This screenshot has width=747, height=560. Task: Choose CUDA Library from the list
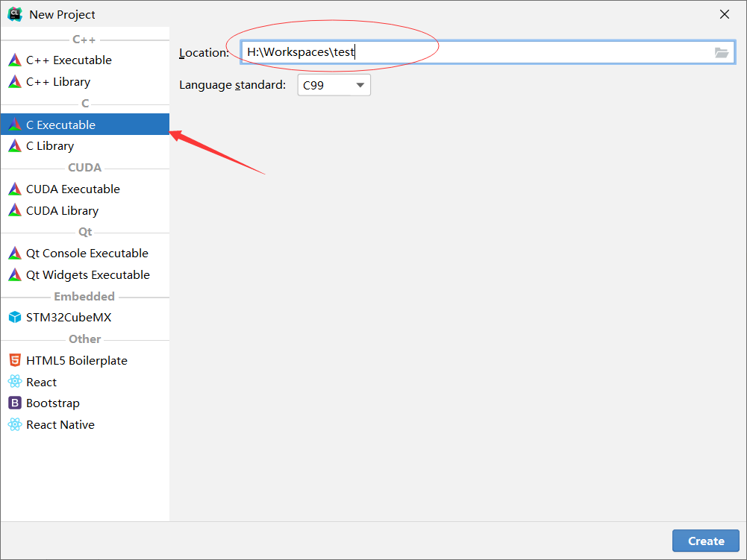tap(62, 211)
